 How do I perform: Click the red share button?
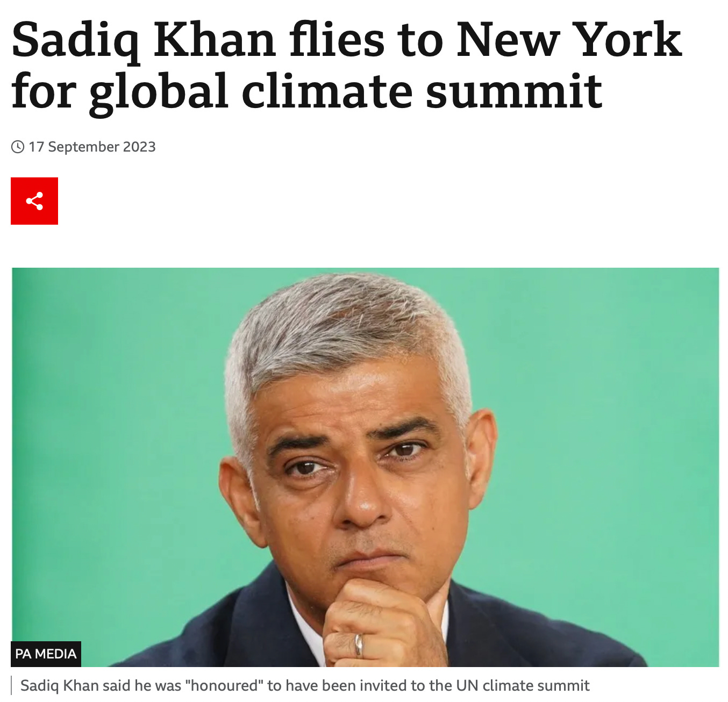pos(34,201)
